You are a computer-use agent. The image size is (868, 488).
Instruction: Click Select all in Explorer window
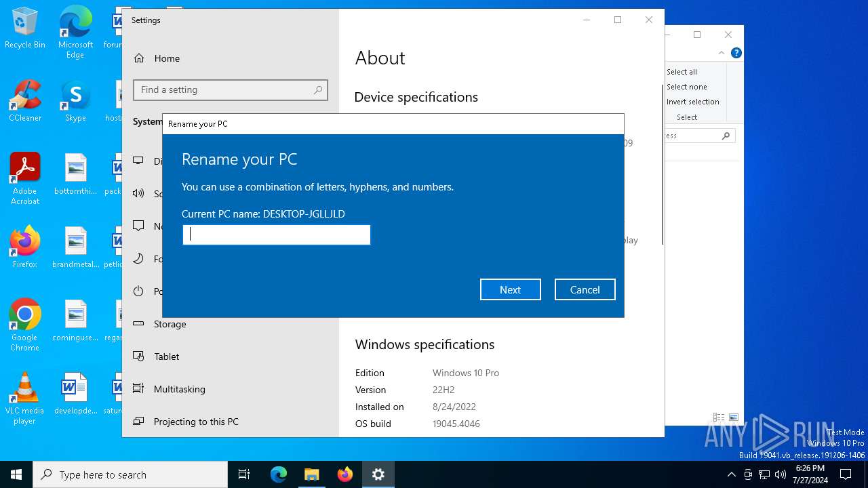682,72
